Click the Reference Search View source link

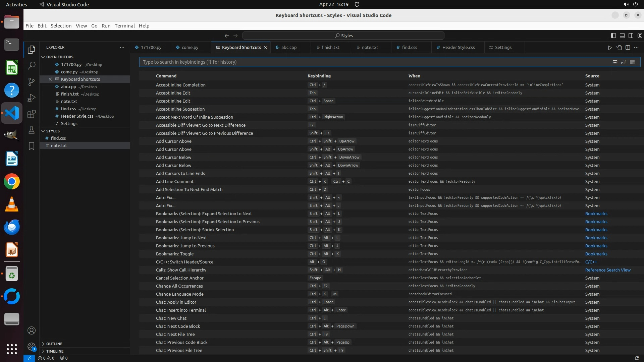click(607, 270)
